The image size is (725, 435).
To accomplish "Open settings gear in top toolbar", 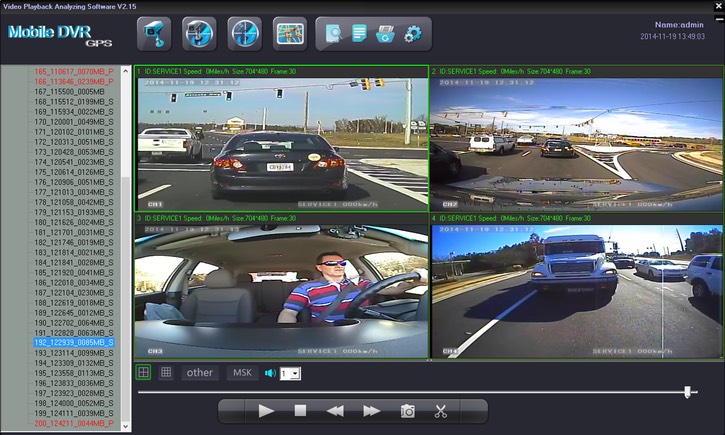I will point(411,34).
